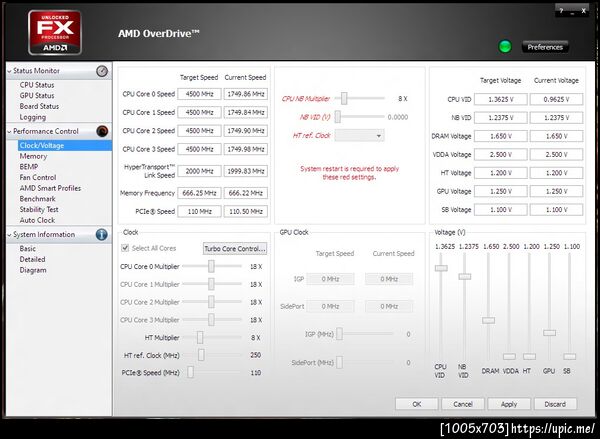Click SB Voltage target voltage field

click(501, 209)
